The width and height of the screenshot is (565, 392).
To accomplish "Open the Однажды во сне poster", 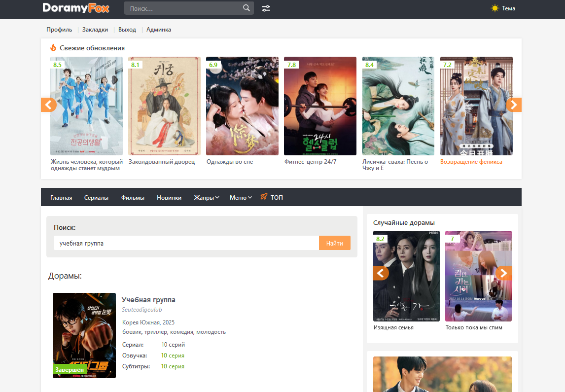I will (242, 106).
